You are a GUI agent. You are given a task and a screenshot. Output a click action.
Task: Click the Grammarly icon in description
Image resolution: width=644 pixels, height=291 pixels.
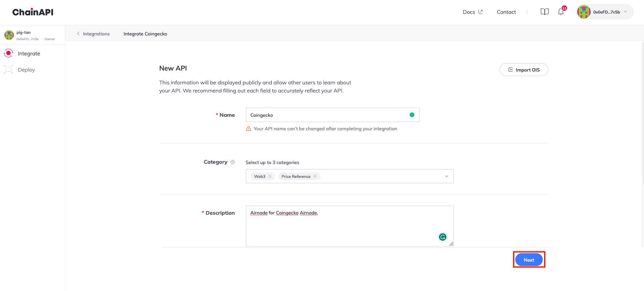pos(442,237)
